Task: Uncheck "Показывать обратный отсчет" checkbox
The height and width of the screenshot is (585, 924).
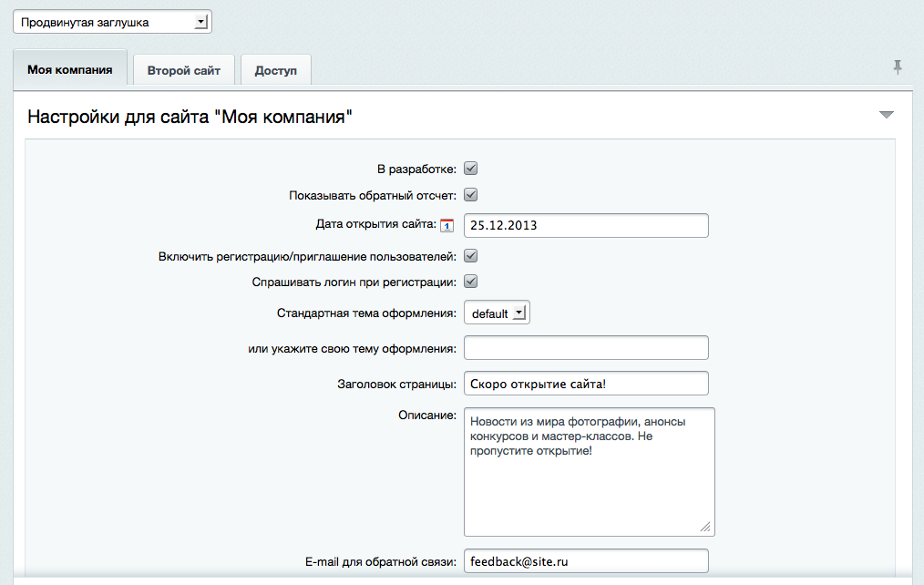Action: click(471, 195)
